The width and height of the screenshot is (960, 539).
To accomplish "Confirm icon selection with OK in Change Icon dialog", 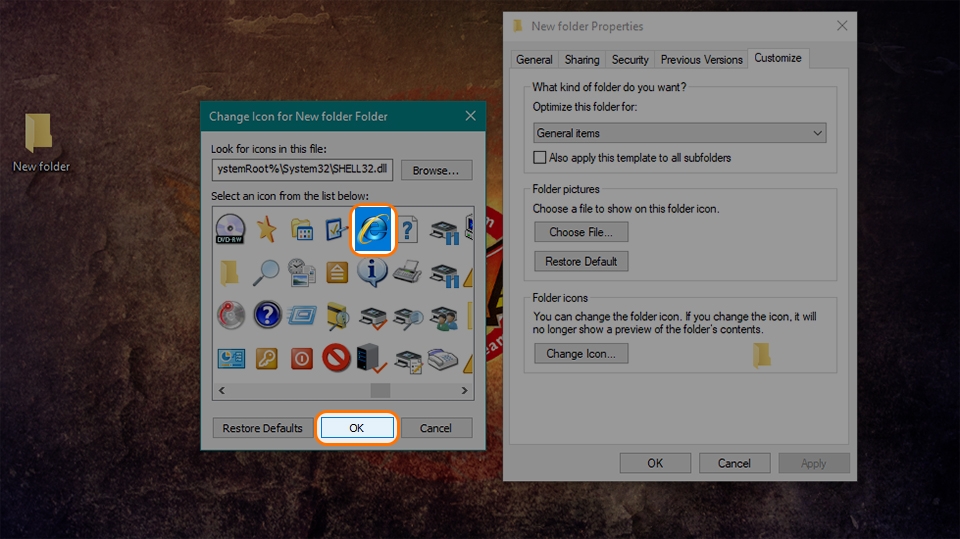I will tap(357, 428).
